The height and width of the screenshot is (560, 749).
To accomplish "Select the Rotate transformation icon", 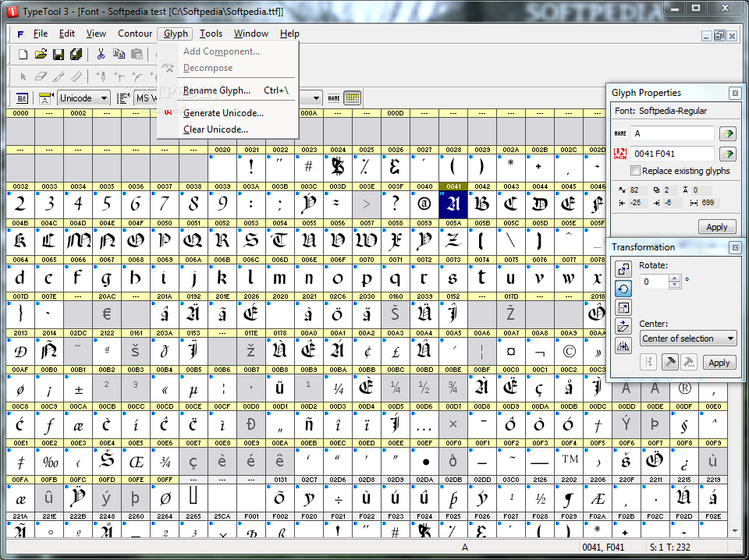I will pos(623,289).
